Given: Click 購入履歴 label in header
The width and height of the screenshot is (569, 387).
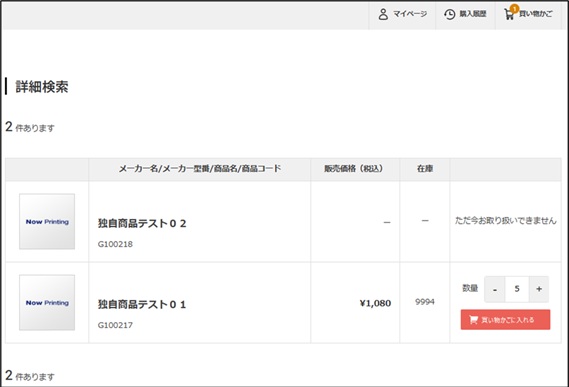Looking at the screenshot, I should (472, 14).
